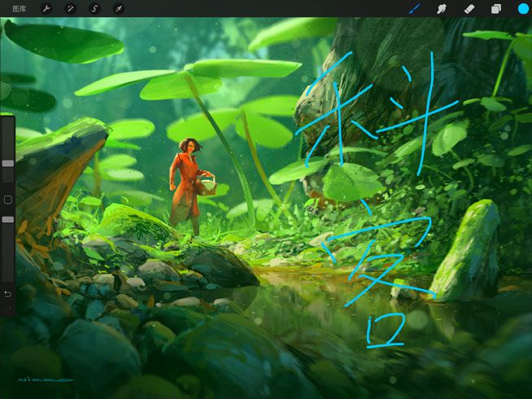Viewport: 532px width, 399px height.
Task: Select the Transform arrow tool
Action: pos(119,9)
